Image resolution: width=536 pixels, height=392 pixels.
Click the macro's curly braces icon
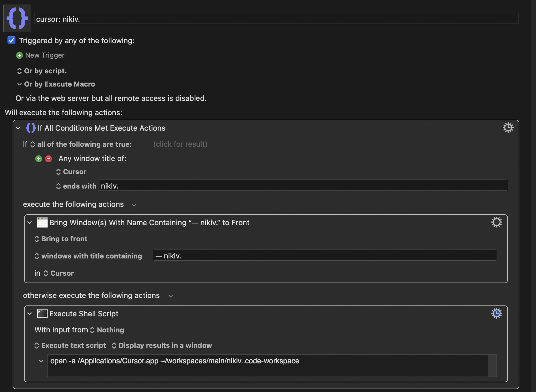pyautogui.click(x=17, y=18)
